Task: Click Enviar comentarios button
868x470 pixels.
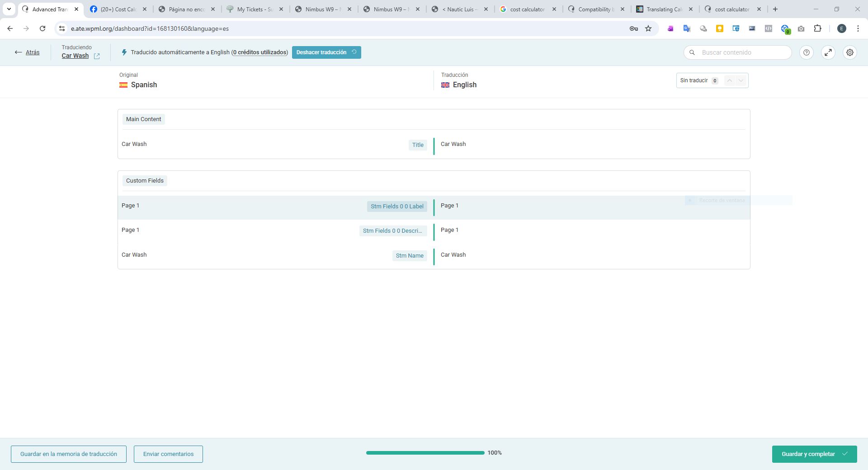Action: [x=168, y=454]
